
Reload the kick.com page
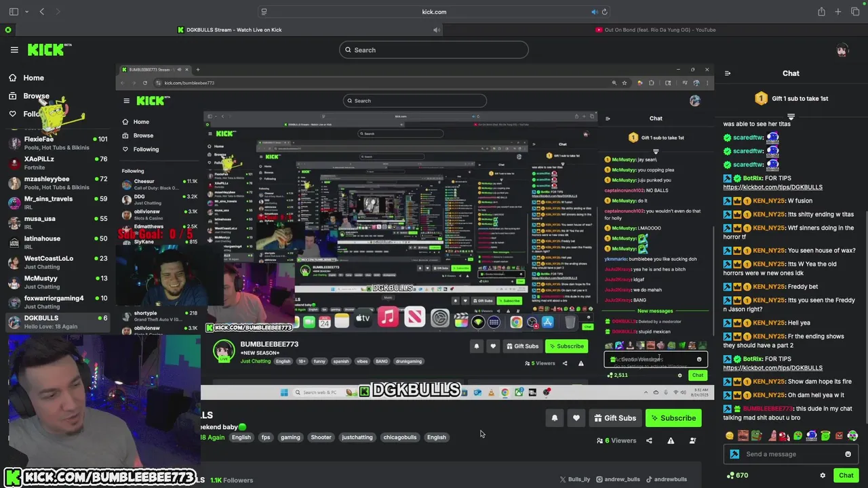tap(604, 12)
